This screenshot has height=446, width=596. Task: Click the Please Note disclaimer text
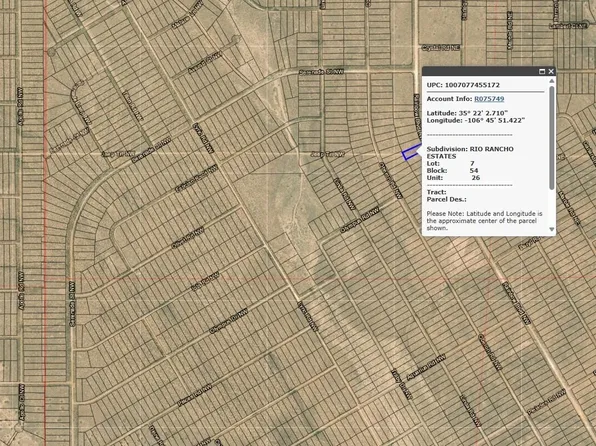click(484, 221)
